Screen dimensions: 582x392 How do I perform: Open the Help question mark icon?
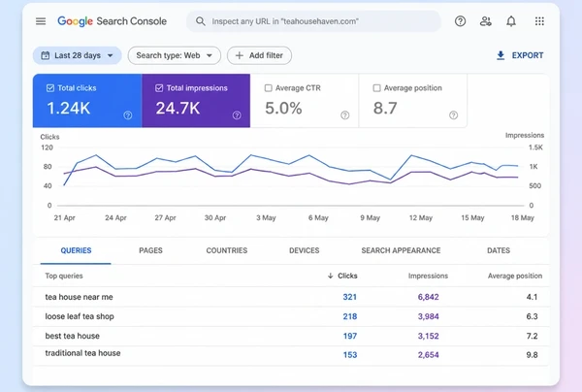(460, 21)
